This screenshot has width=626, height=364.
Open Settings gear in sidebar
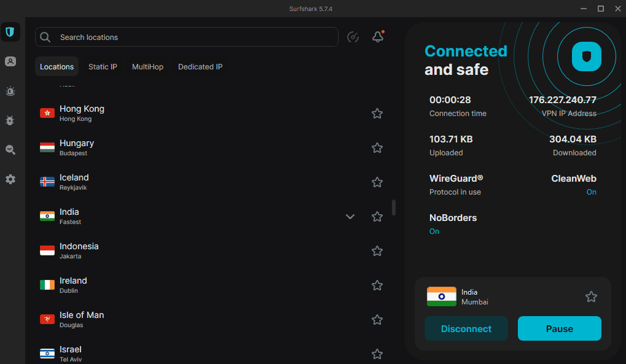[10, 180]
